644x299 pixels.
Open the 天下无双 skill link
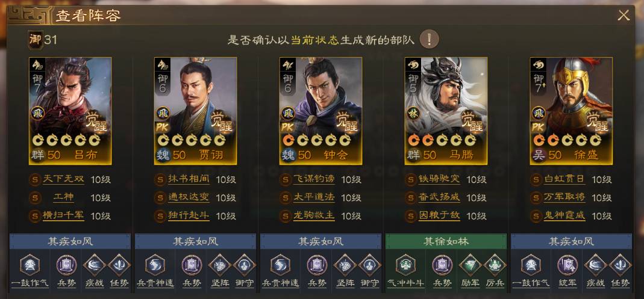tap(63, 179)
